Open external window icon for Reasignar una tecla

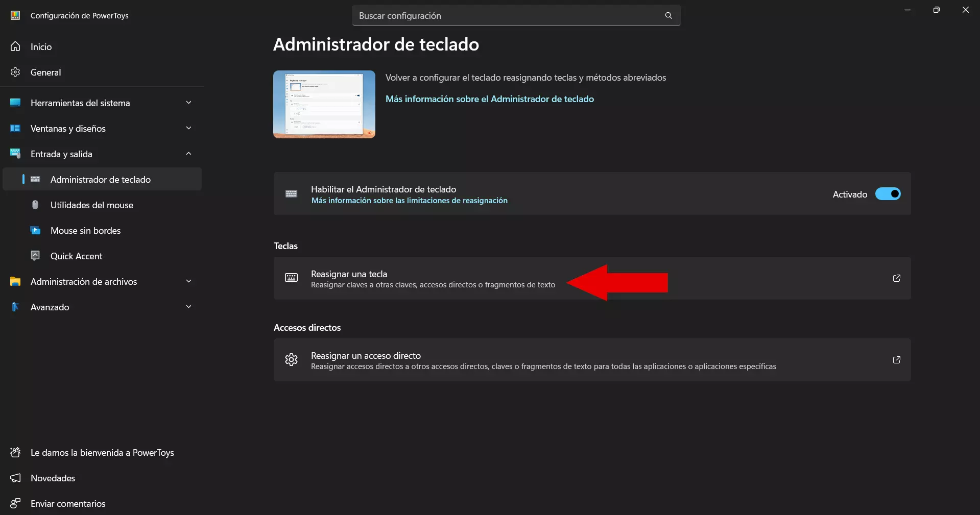pyautogui.click(x=896, y=278)
